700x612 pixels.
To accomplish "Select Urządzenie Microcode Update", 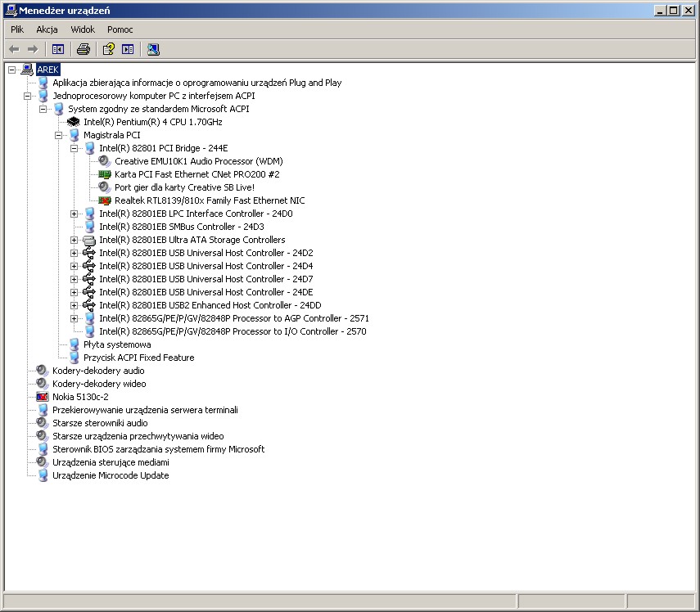I will [x=111, y=475].
